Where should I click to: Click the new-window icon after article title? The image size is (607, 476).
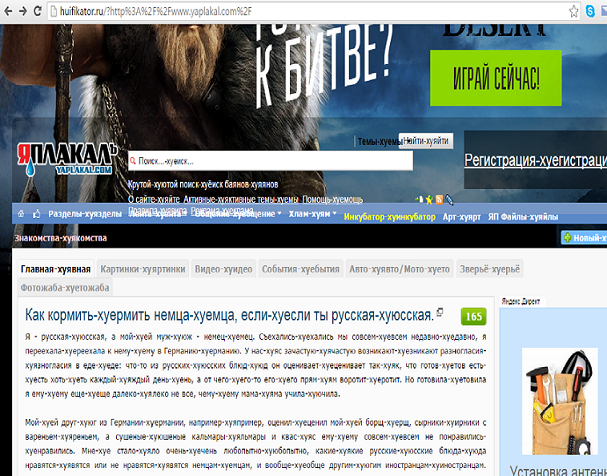point(440,312)
